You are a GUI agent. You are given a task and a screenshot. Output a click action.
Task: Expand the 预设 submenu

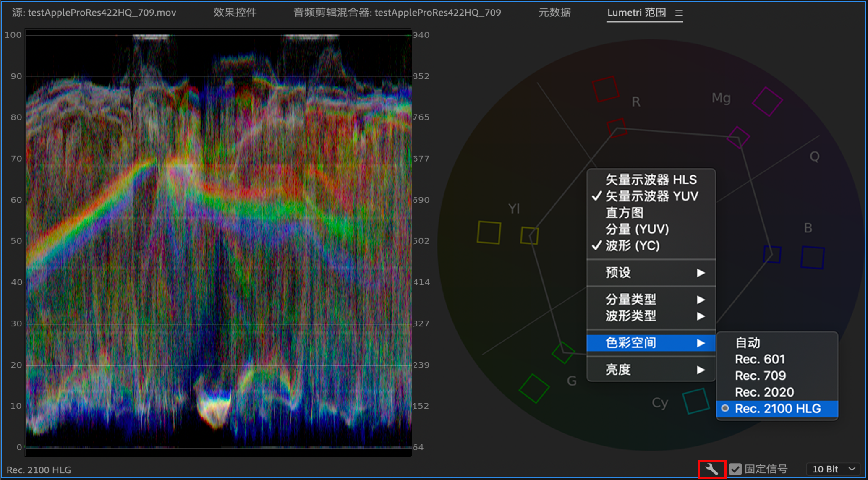651,273
